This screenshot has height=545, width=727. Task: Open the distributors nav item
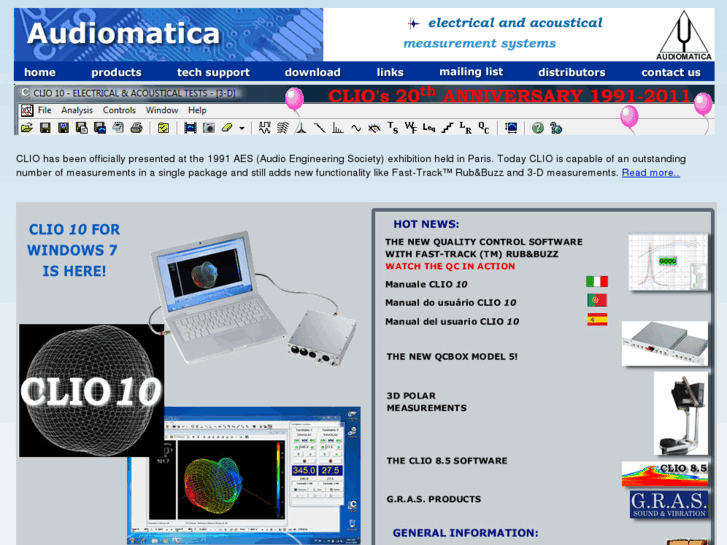pyautogui.click(x=572, y=72)
